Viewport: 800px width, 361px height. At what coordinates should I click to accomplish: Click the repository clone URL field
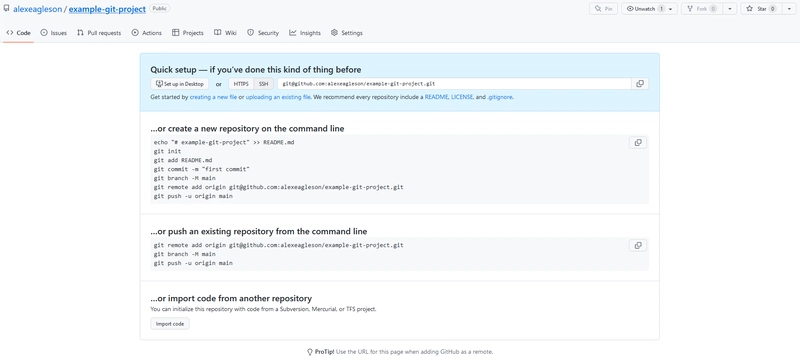455,84
